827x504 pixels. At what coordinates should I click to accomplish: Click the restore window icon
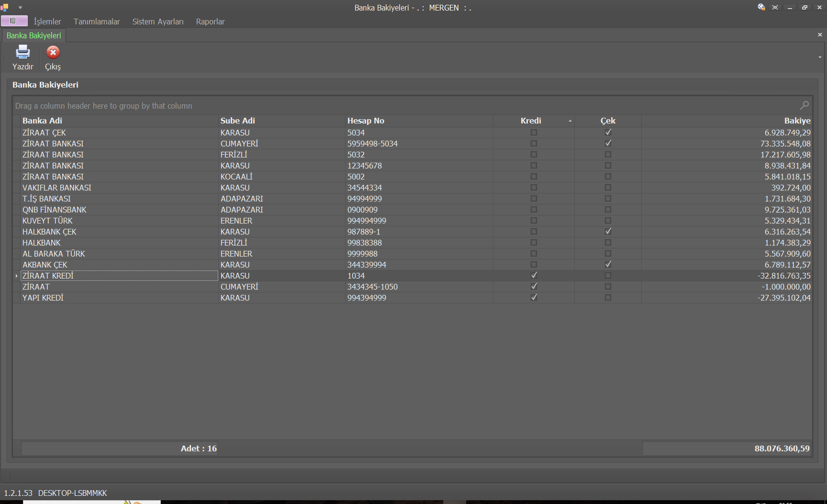805,7
